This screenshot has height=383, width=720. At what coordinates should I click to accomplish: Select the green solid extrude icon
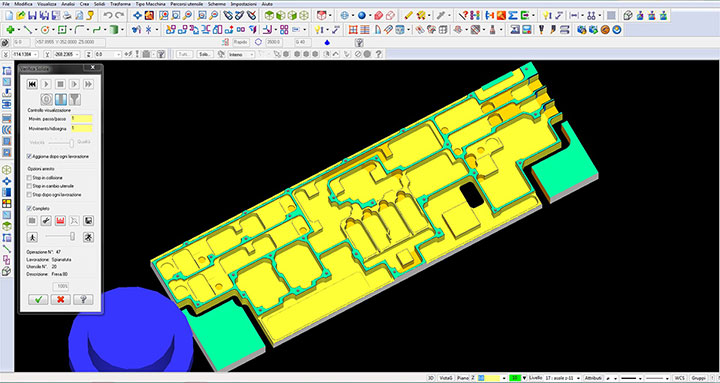click(x=113, y=30)
